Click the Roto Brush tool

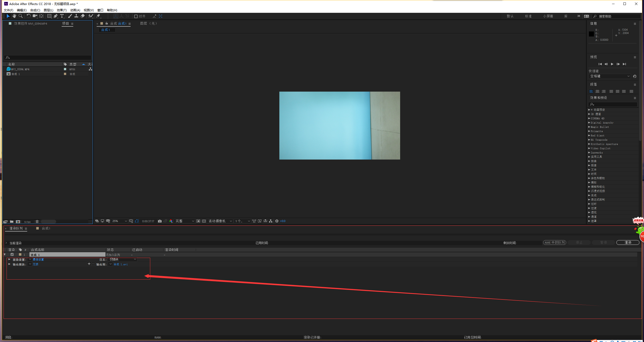pyautogui.click(x=91, y=16)
